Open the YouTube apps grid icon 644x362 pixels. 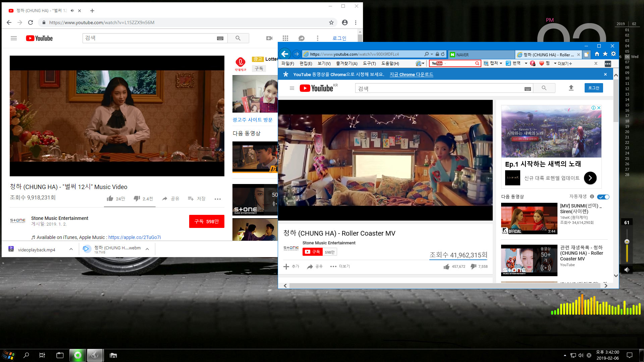click(x=285, y=38)
